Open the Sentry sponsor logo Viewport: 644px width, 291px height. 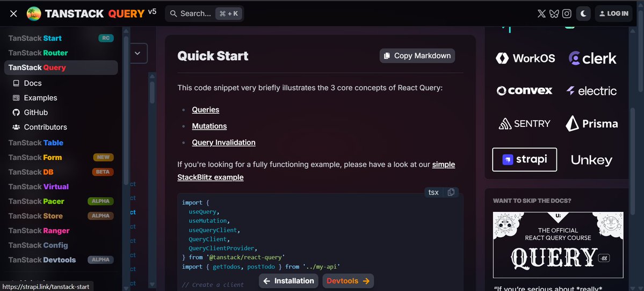coord(524,124)
